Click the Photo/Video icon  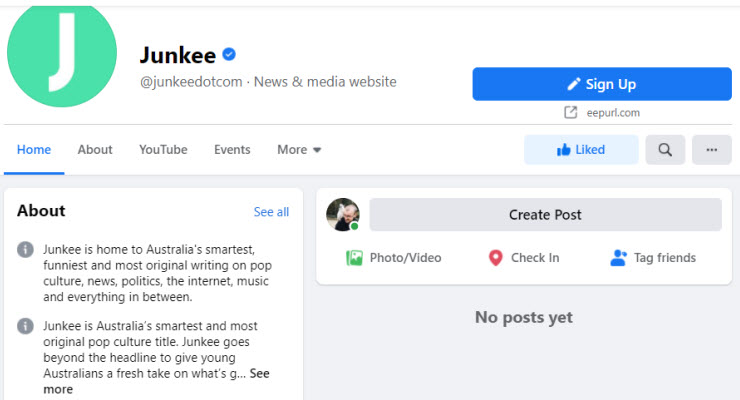point(354,258)
